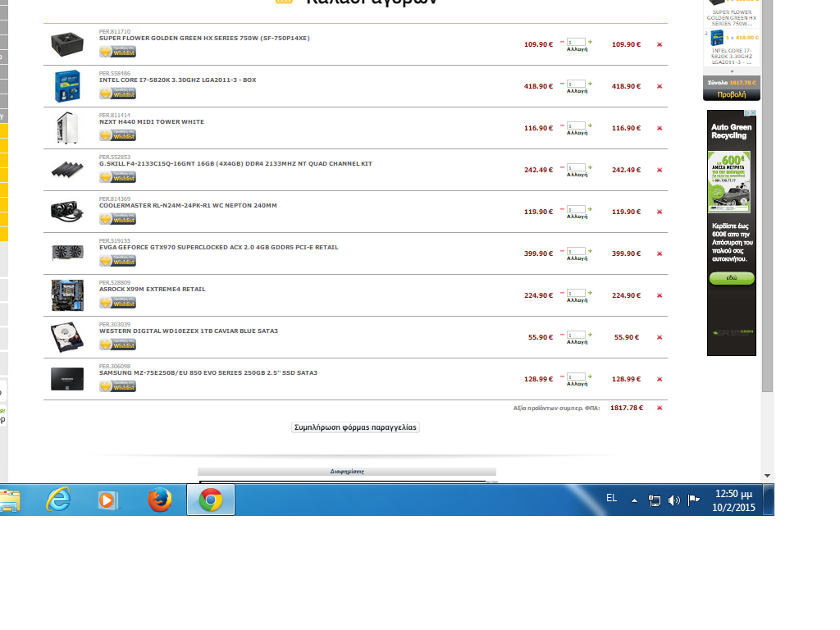Remove Western Digital 1TB drive from cart

(660, 337)
